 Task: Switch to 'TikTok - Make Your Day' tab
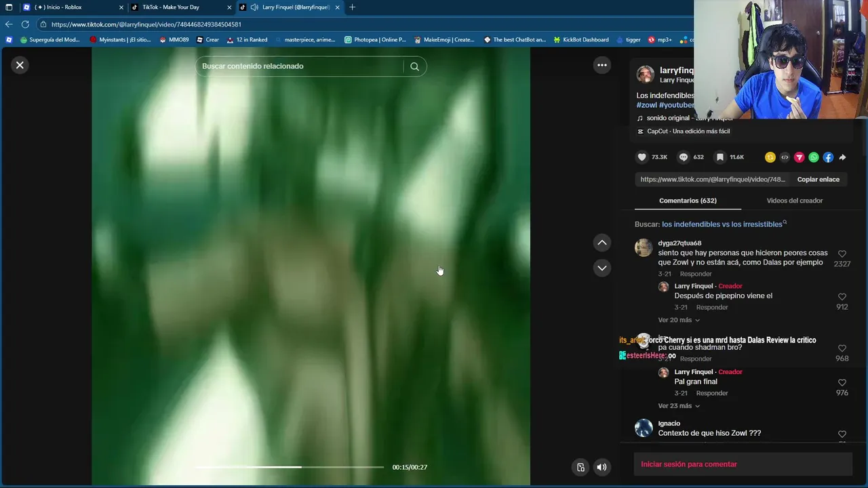(180, 7)
